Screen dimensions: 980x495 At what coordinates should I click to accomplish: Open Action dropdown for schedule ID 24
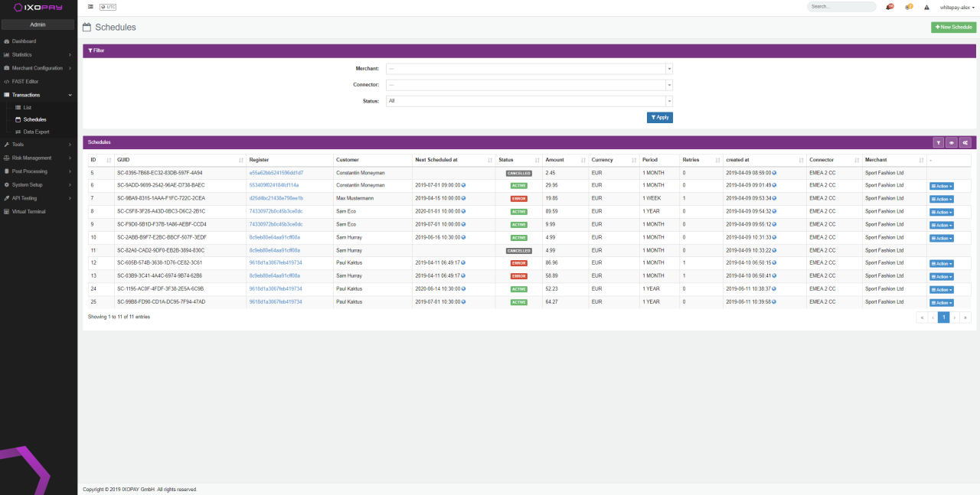coord(942,289)
